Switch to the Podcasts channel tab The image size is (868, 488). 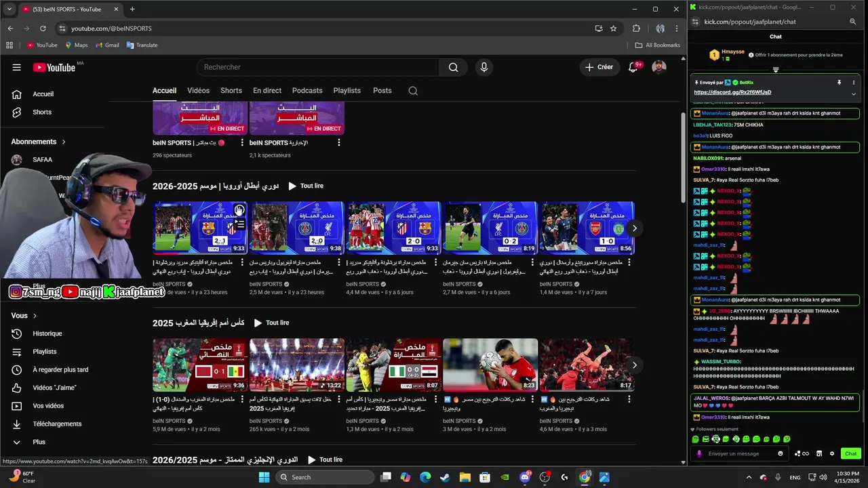click(x=307, y=91)
